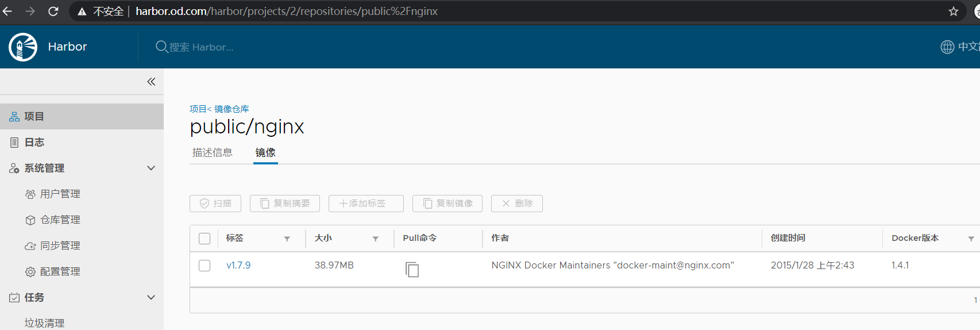980x330 pixels.
Task: Open the 标签 column filter
Action: point(287,239)
